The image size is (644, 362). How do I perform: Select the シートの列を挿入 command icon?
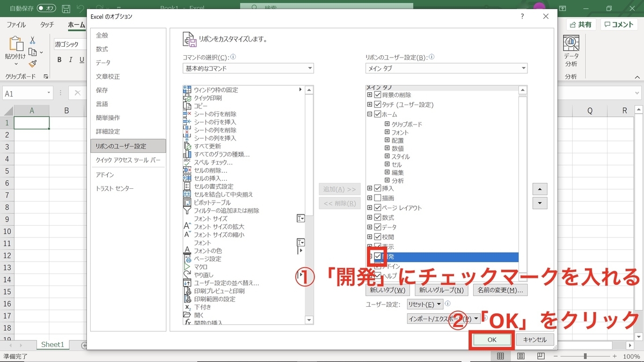pyautogui.click(x=187, y=138)
